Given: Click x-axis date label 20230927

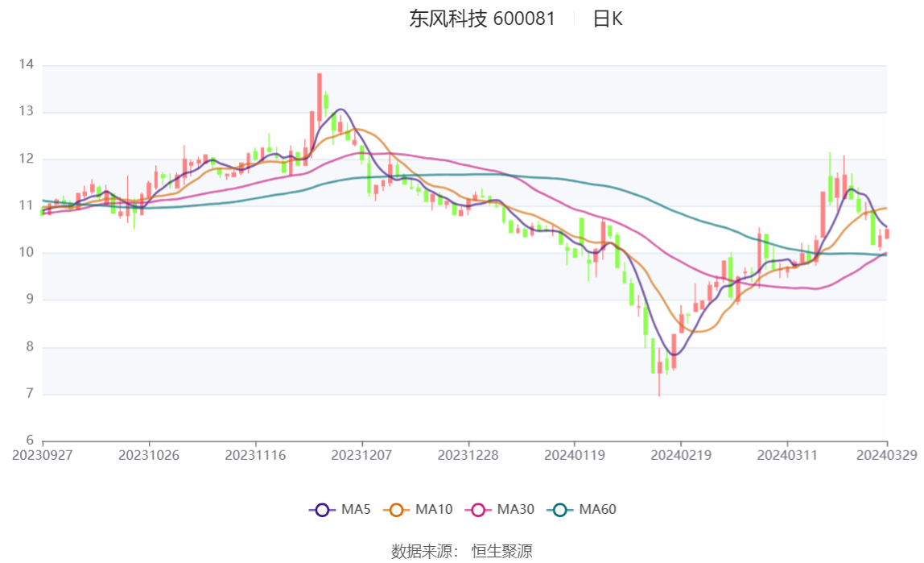Looking at the screenshot, I should (43, 455).
